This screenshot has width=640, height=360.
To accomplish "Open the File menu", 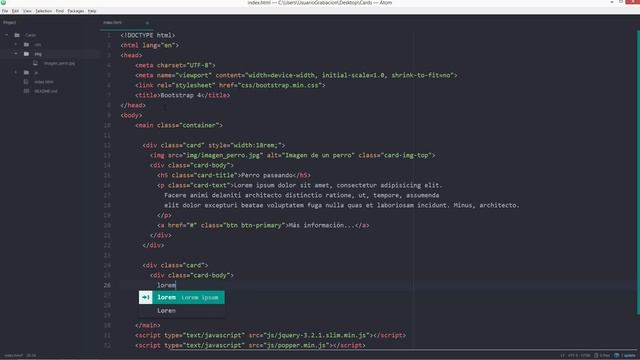I will coord(5,11).
